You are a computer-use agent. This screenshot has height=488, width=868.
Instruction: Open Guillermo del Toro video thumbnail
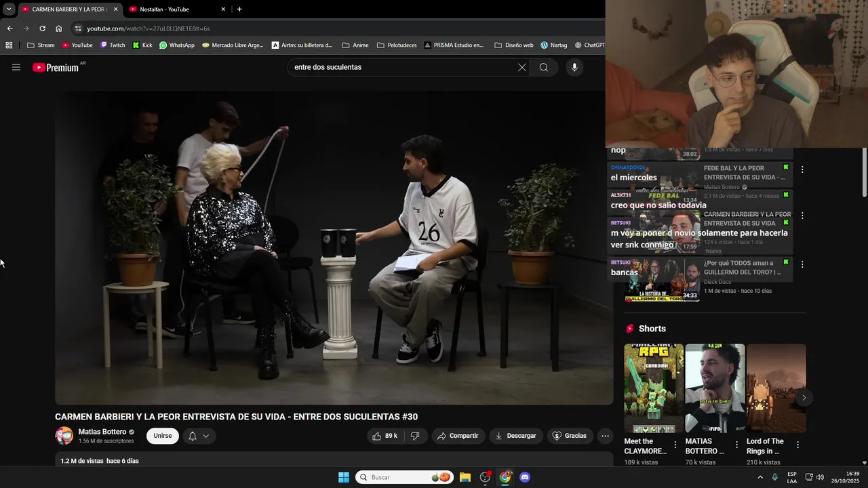click(662, 279)
